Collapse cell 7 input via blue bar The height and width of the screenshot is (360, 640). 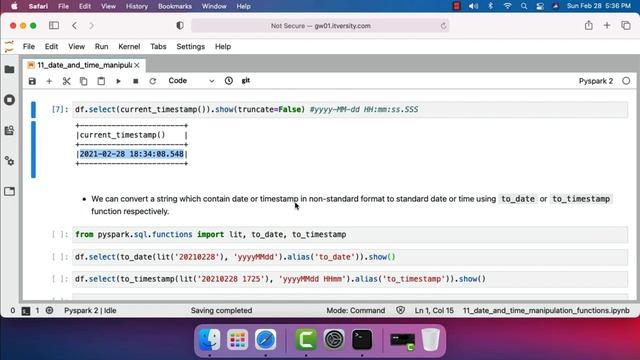point(33,109)
